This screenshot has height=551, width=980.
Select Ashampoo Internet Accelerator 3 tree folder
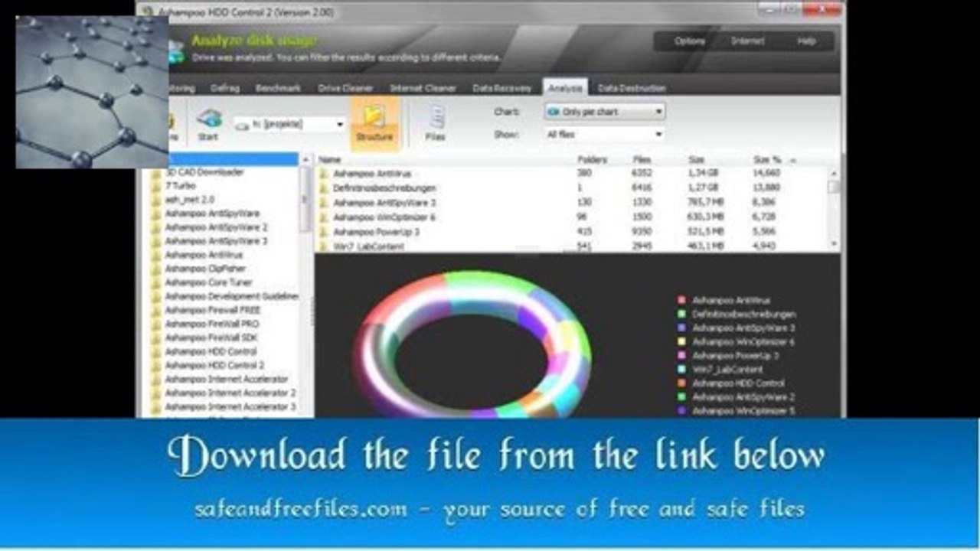click(230, 406)
